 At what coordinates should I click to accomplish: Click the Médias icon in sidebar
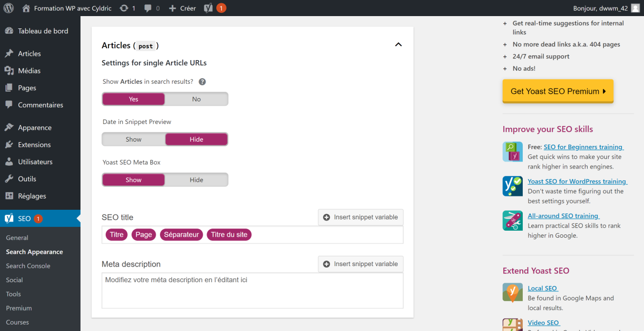[x=9, y=71]
